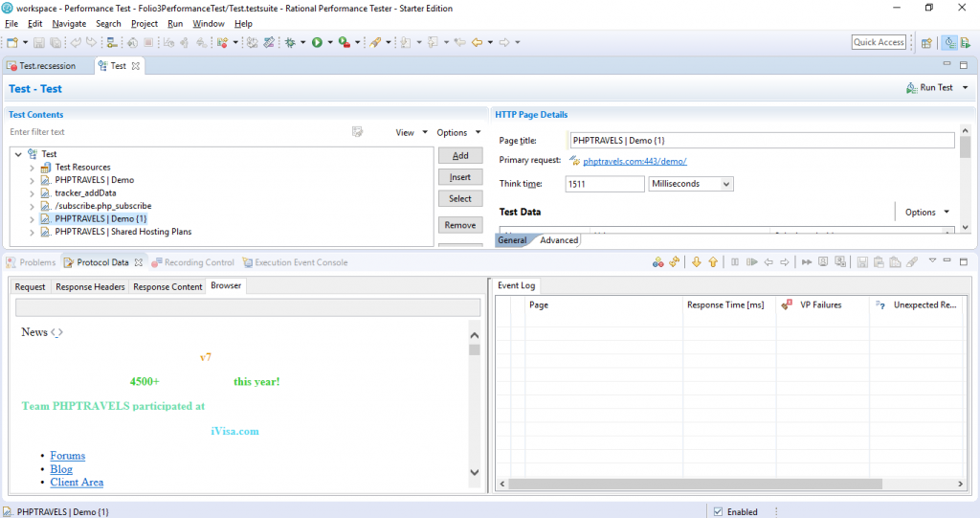Screen dimensions: 980x518
Task: Click the Remove button
Action: (460, 225)
